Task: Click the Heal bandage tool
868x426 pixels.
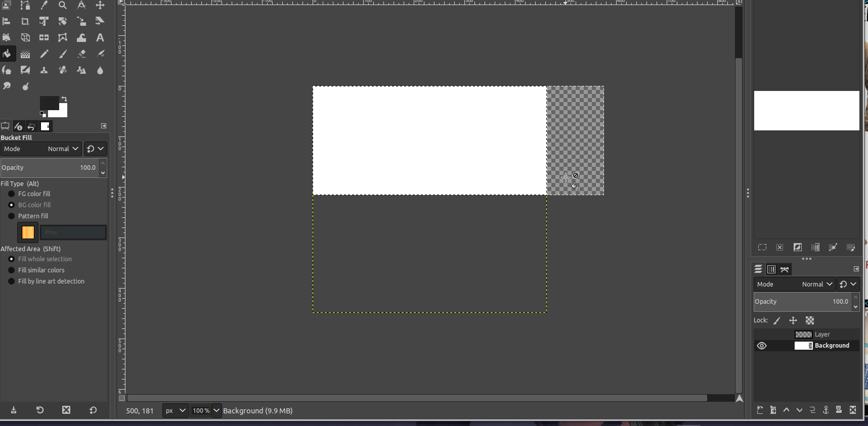Action: (63, 70)
